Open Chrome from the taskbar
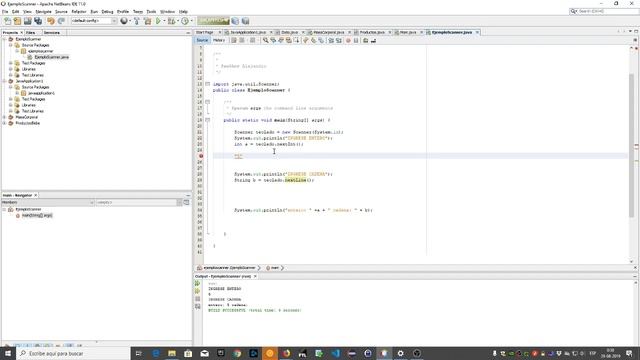Screen dimensions: 640x360 [237, 353]
